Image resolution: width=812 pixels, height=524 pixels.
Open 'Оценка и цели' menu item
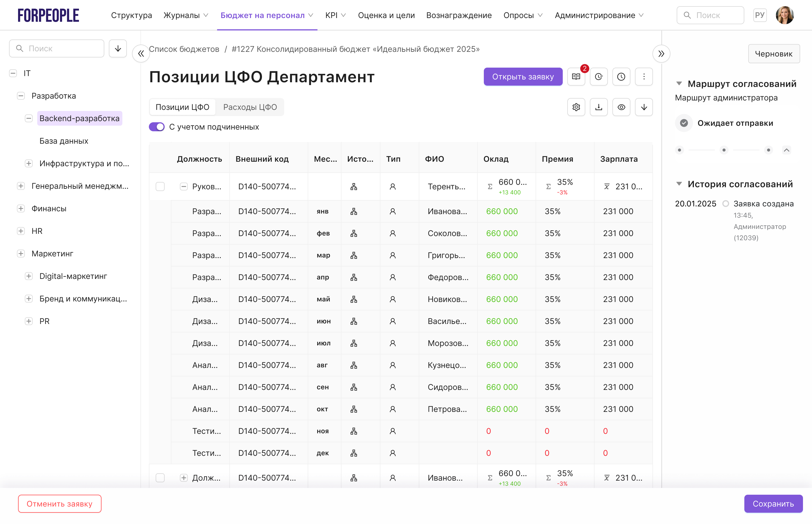click(386, 15)
